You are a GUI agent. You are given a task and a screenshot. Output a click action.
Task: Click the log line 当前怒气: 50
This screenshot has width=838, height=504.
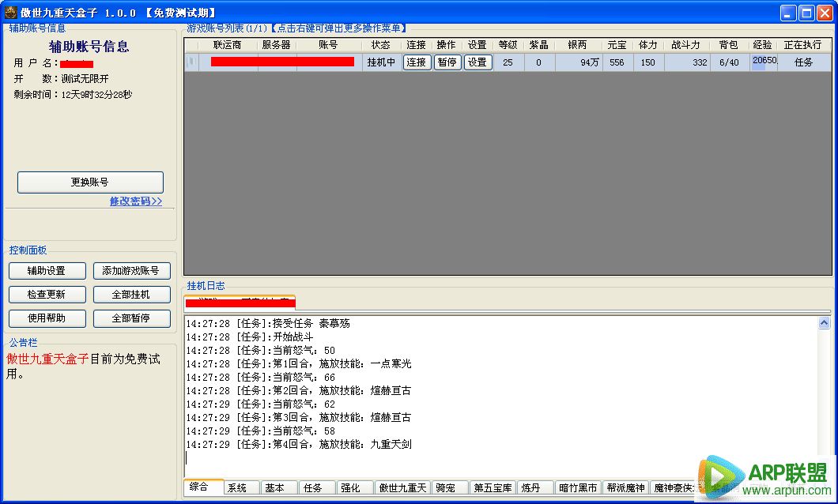pos(260,351)
